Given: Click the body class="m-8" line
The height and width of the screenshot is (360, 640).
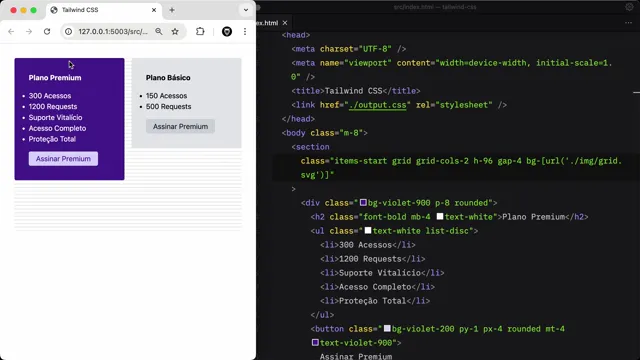Looking at the screenshot, I should [324, 133].
